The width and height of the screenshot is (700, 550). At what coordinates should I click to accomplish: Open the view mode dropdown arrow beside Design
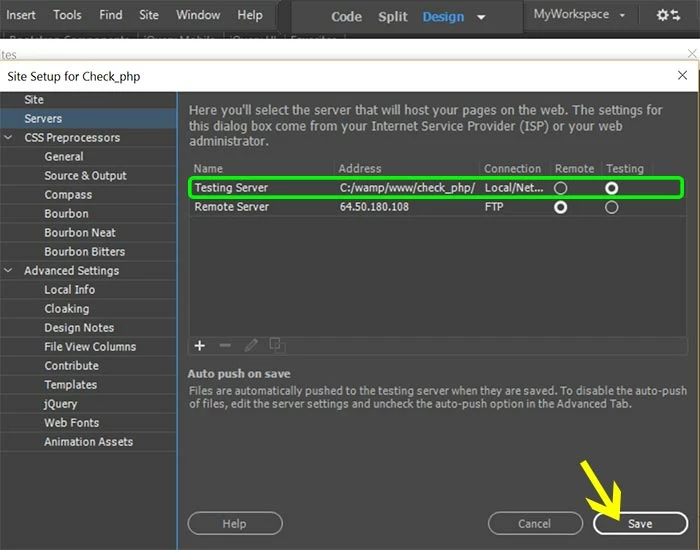point(481,17)
